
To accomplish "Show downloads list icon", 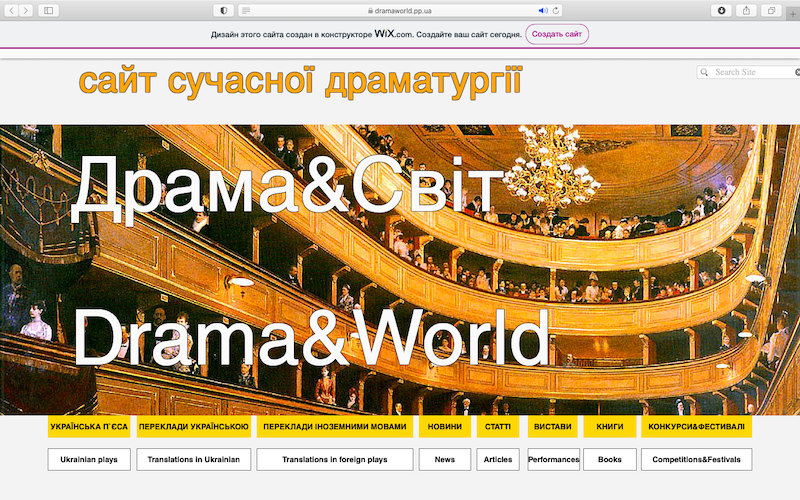I will coord(721,10).
